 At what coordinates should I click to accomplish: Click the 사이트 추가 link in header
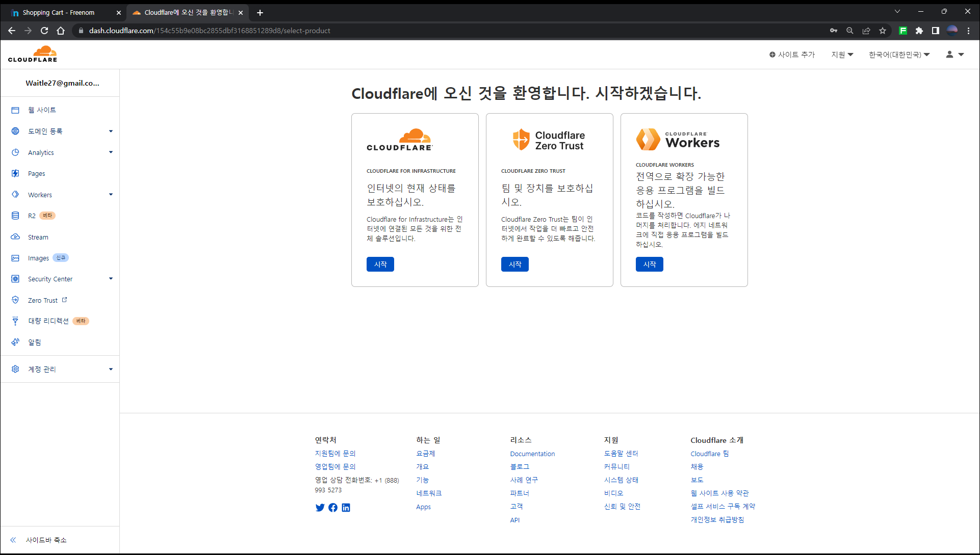tap(792, 55)
